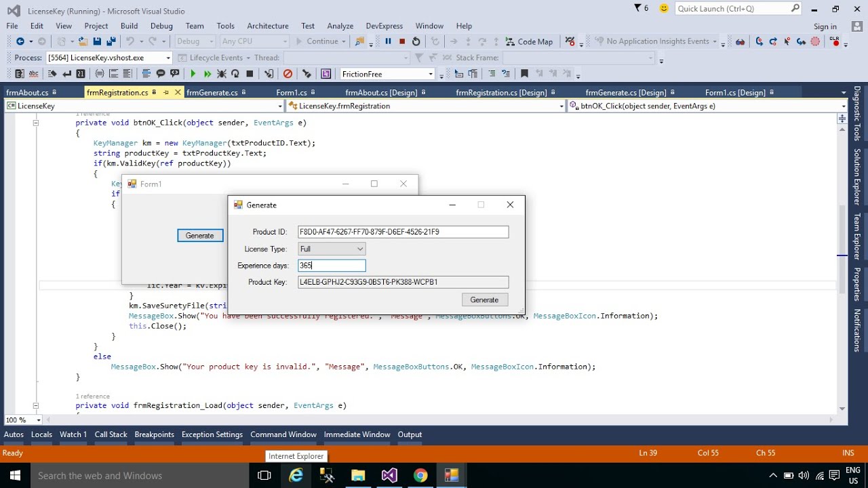The height and width of the screenshot is (488, 868).
Task: Click the comment speech bubble icon
Action: click(161, 74)
